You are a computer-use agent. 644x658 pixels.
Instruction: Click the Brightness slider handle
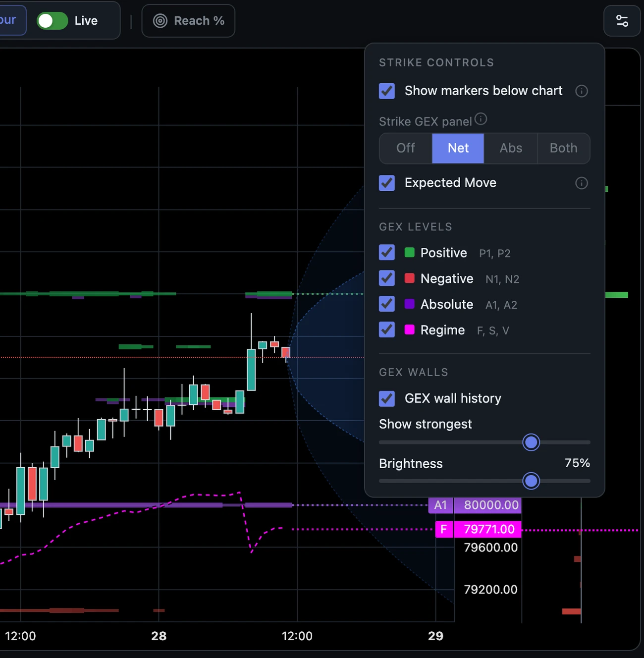click(x=531, y=481)
